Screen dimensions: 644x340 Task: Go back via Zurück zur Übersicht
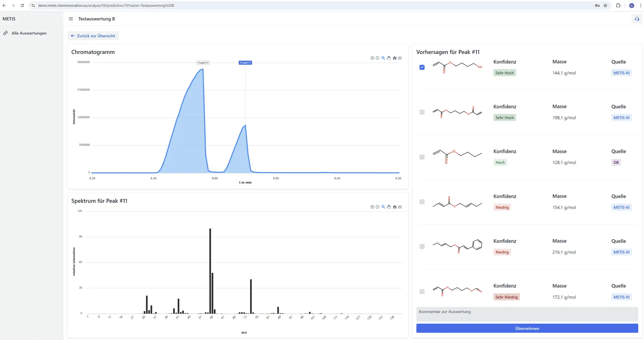click(x=93, y=35)
